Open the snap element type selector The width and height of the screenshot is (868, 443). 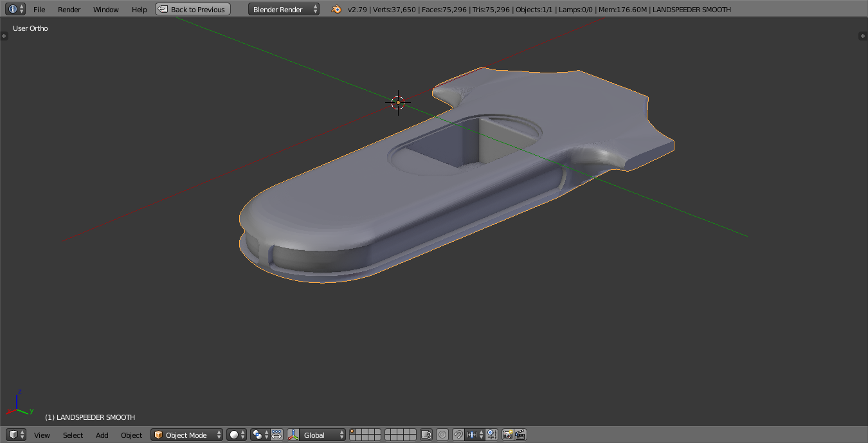tap(475, 435)
